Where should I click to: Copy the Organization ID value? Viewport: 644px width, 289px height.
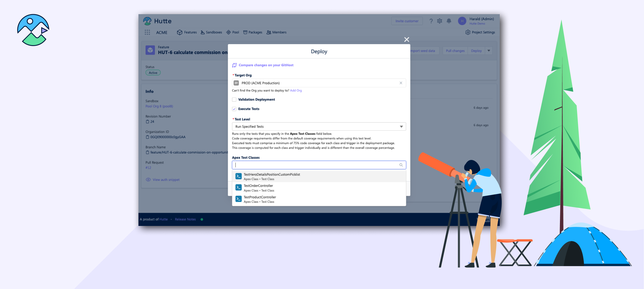tap(147, 137)
